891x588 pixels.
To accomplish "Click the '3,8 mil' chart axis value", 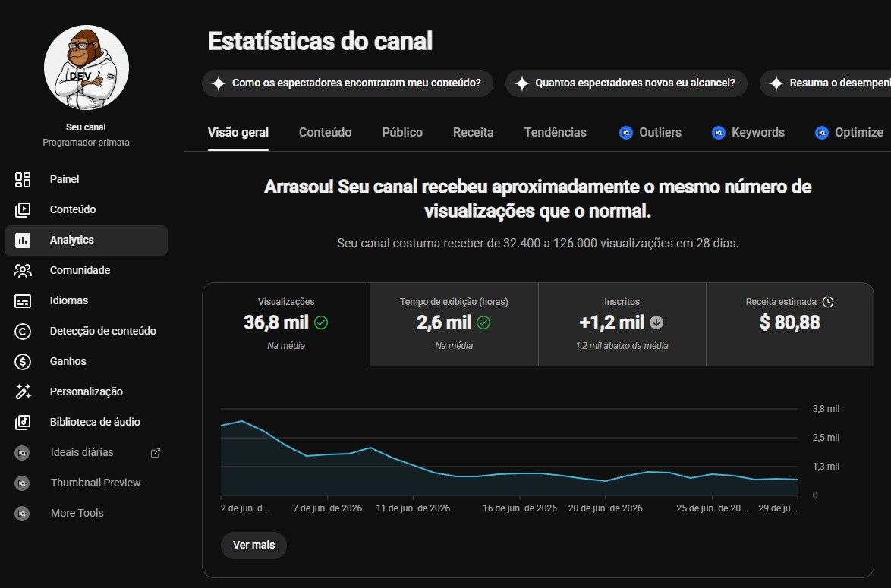I will coord(826,409).
